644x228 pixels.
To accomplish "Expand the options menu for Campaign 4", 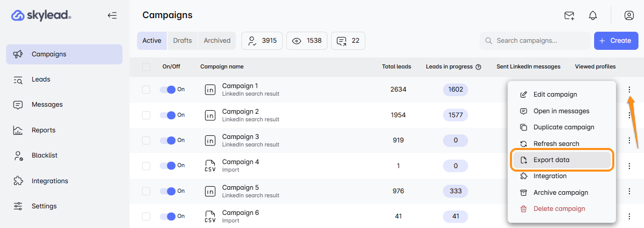I will click(629, 166).
